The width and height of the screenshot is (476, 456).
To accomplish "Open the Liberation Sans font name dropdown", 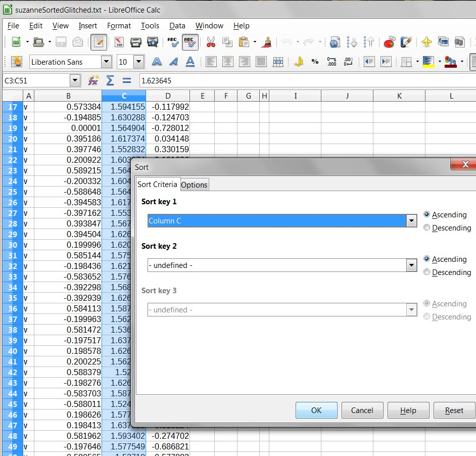I will click(x=106, y=62).
